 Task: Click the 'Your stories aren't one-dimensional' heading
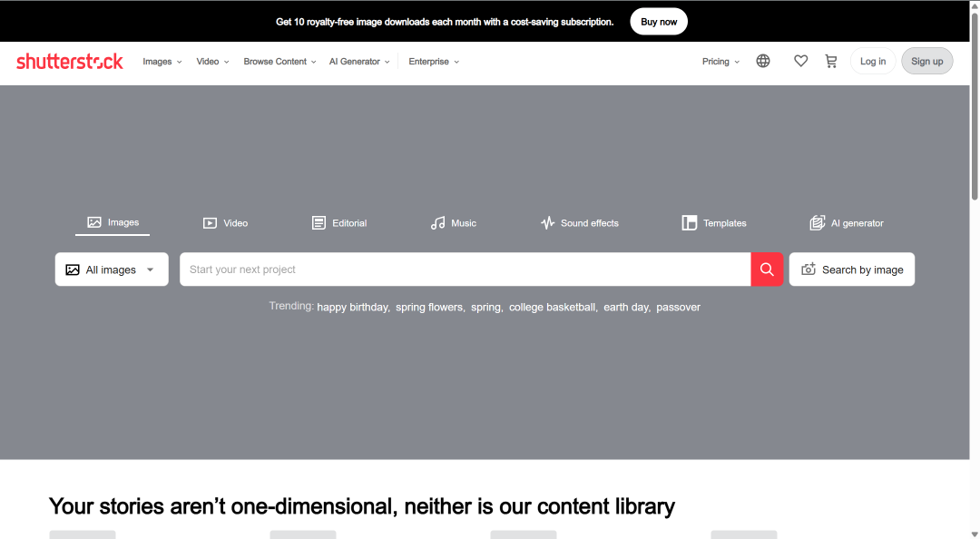coord(362,506)
